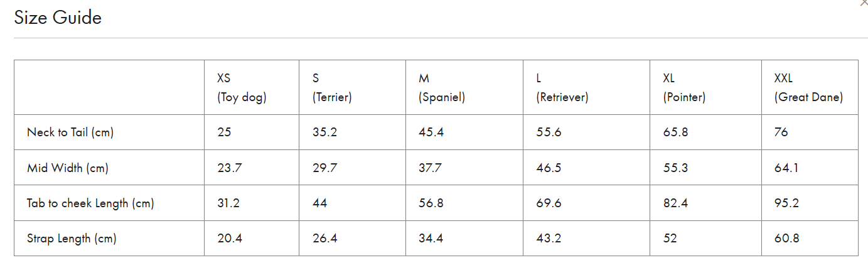868x270 pixels.
Task: Click the 76 Neck to Tail cell
Action: tap(810, 132)
